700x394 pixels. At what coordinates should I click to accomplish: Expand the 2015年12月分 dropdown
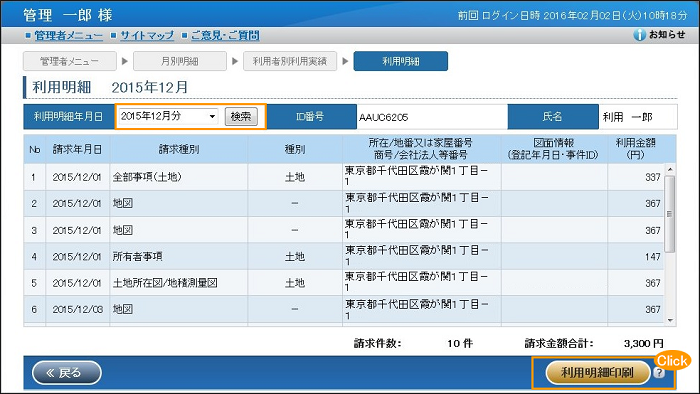[x=168, y=116]
